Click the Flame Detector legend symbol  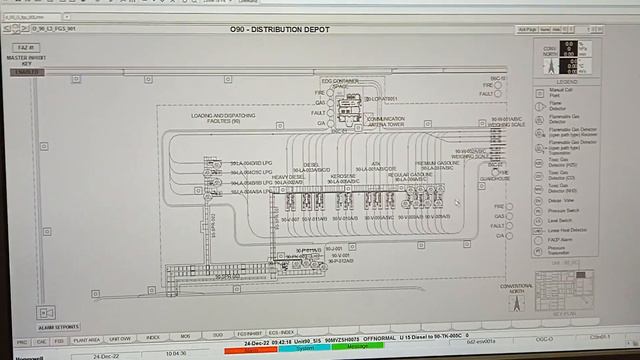(540, 107)
